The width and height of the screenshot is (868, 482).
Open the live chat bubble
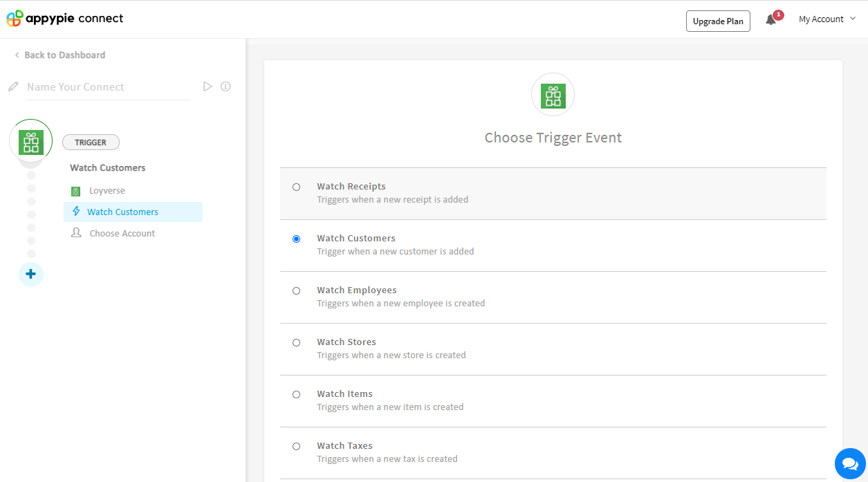click(849, 463)
